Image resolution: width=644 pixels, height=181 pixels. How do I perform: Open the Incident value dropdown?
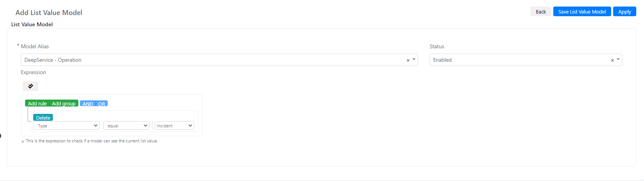point(175,125)
